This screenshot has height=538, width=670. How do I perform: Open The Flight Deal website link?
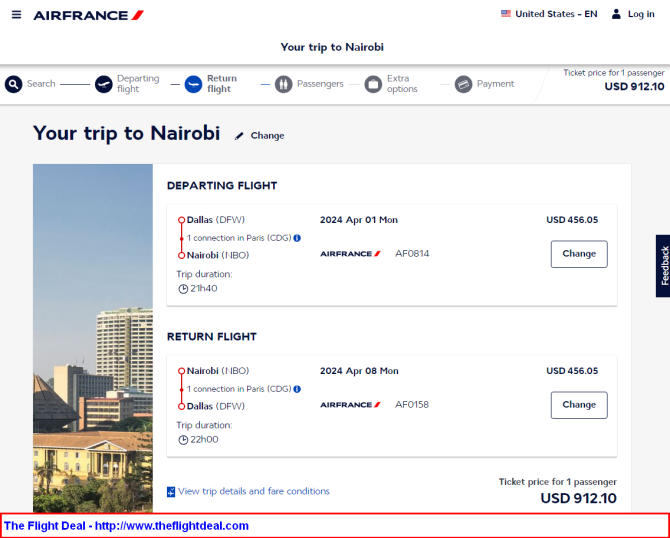pos(126,525)
